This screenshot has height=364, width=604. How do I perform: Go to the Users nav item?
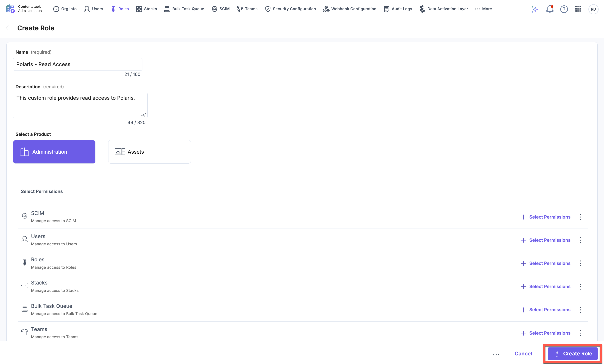pos(93,9)
